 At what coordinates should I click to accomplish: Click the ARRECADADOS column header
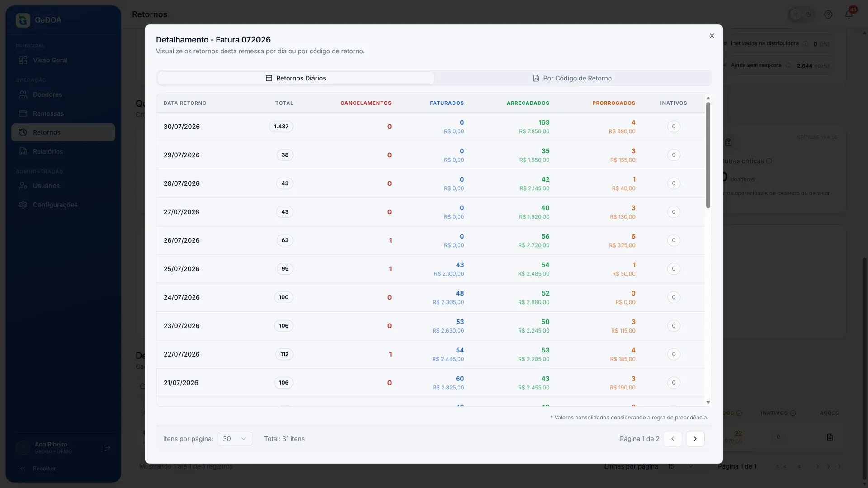(528, 103)
